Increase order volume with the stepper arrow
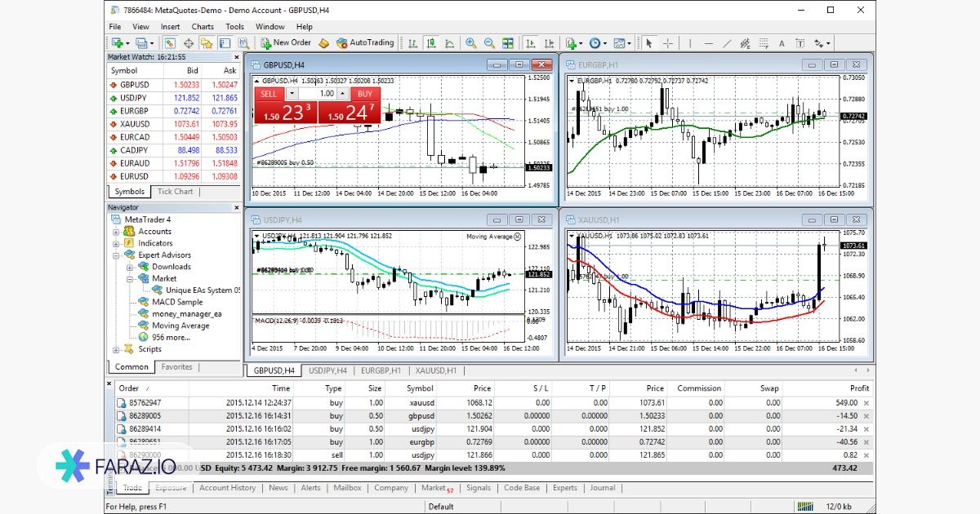The width and height of the screenshot is (980, 514). coord(342,93)
